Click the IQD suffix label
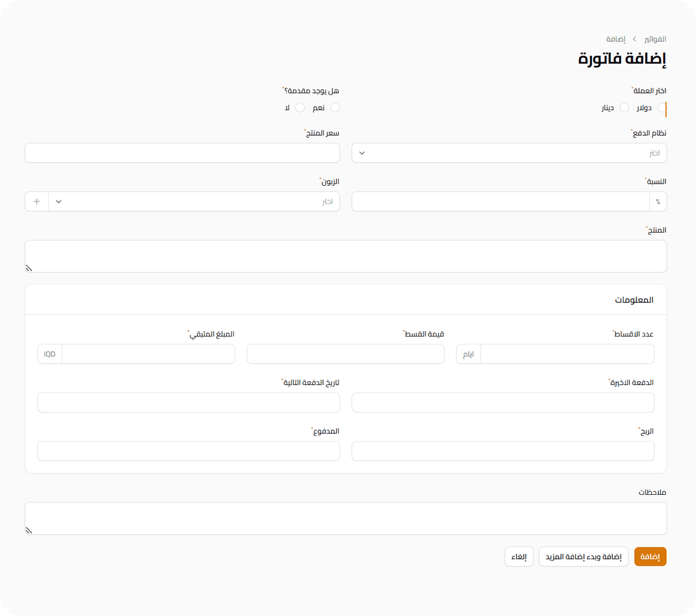The image size is (696, 616). coord(50,354)
